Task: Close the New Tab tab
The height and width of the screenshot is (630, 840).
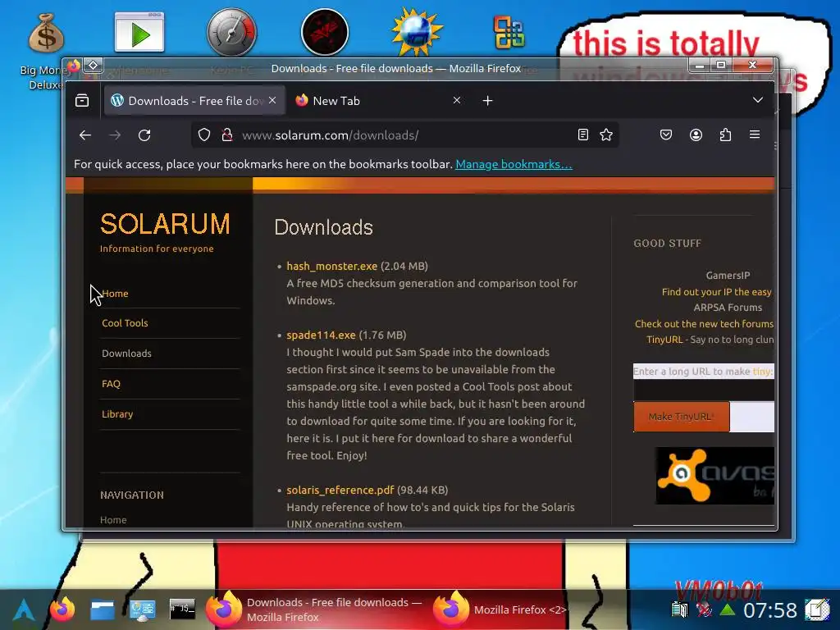Action: [457, 100]
